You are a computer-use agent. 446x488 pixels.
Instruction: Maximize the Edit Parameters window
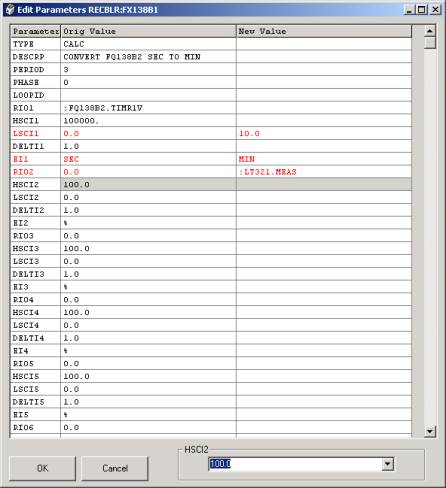pyautogui.click(x=422, y=10)
